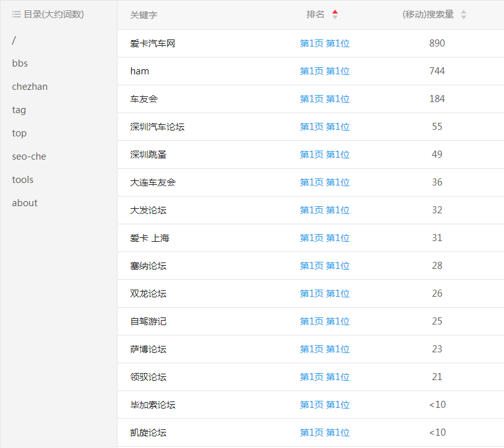
Task: Open ranking link for ham keyword
Action: 324,71
